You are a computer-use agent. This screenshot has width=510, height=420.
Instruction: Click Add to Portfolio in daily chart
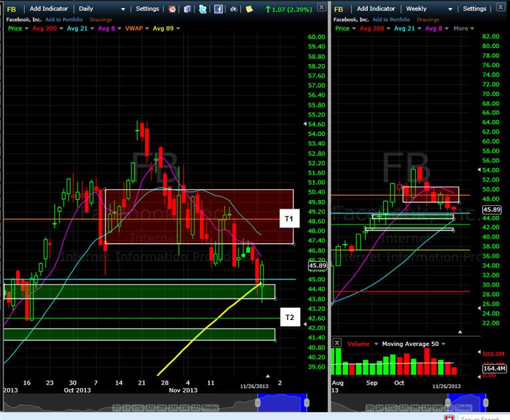[x=64, y=19]
